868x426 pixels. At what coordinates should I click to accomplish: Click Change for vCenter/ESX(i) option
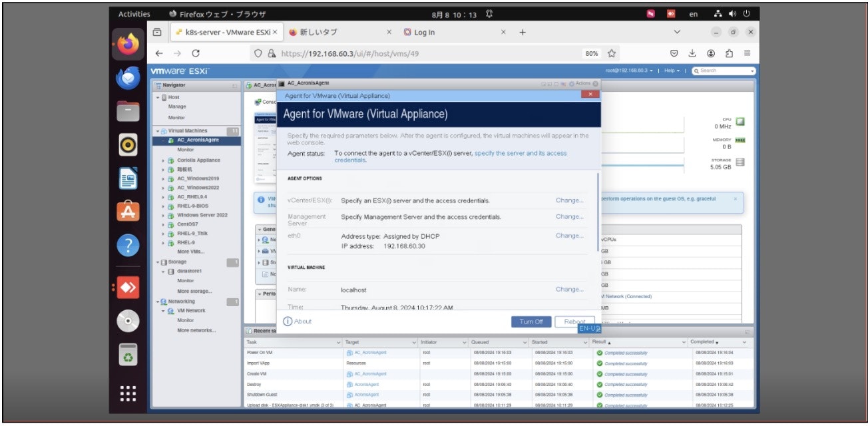[570, 200]
